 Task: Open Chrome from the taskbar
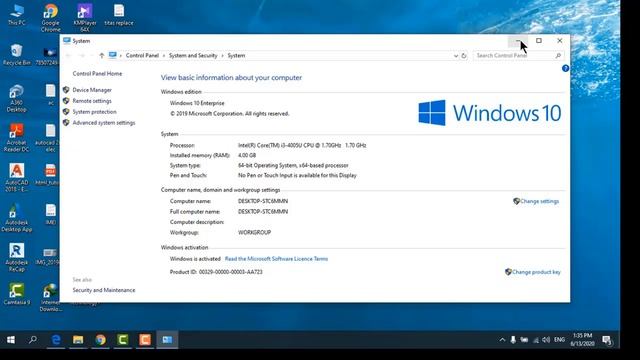point(100,340)
